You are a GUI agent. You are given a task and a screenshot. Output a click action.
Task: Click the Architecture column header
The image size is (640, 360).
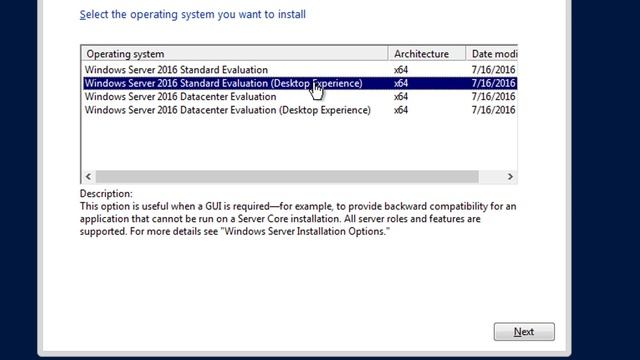(x=427, y=54)
